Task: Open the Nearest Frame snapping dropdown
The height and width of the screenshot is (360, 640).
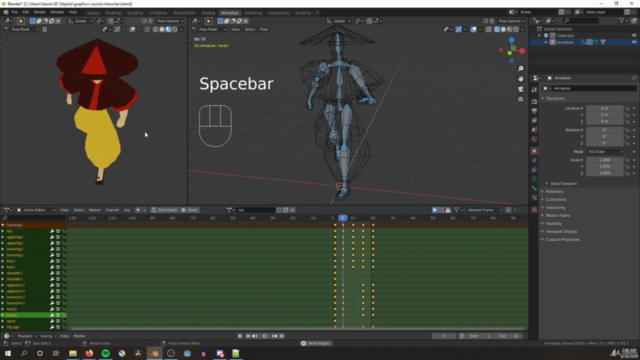Action: tap(484, 210)
